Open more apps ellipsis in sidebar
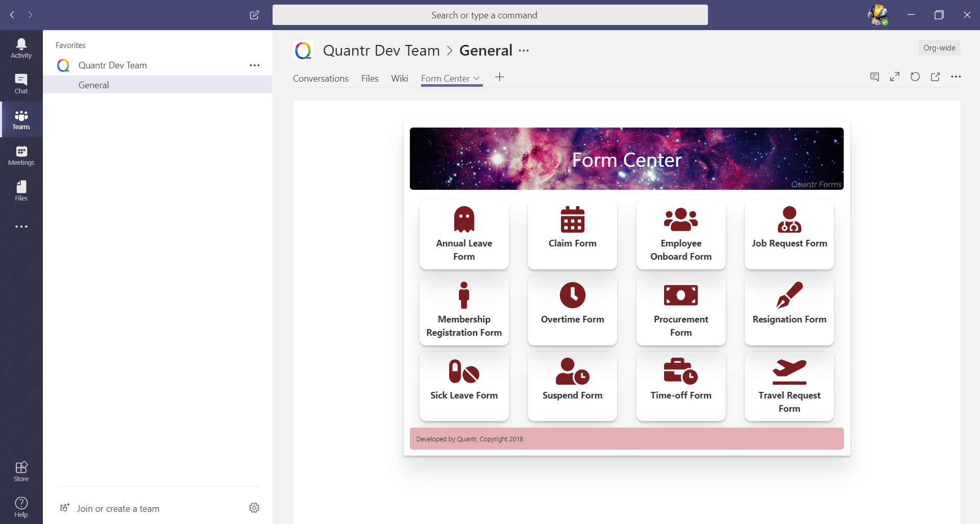Viewport: 980px width, 524px height. [x=21, y=227]
